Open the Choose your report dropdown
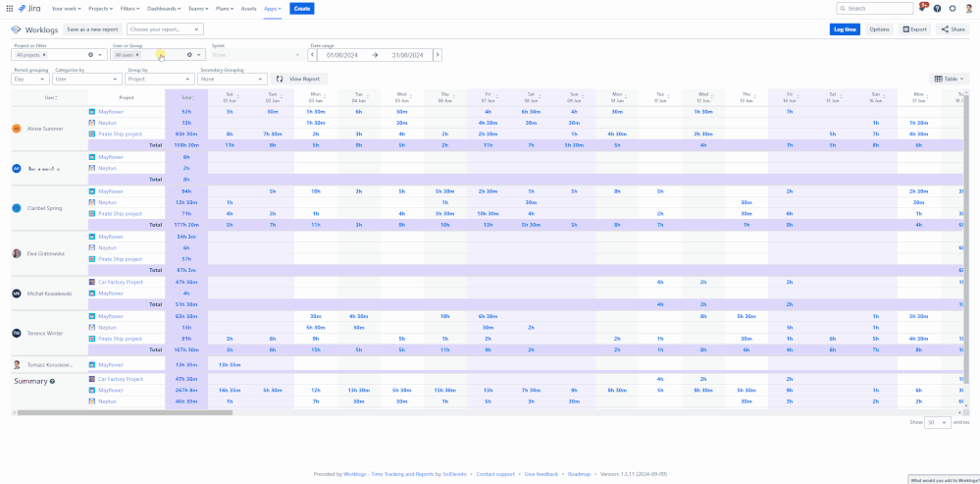Viewport: 980px width, 484px height. click(165, 29)
